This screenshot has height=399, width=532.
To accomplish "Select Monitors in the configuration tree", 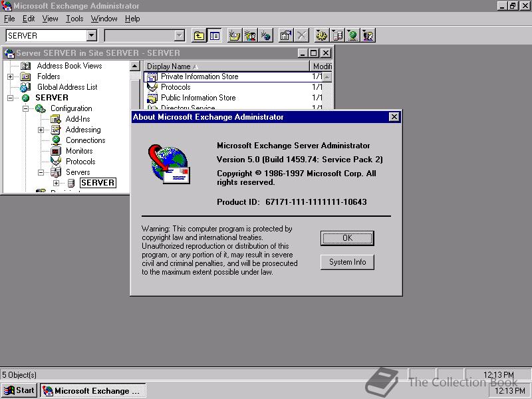I will pyautogui.click(x=80, y=151).
